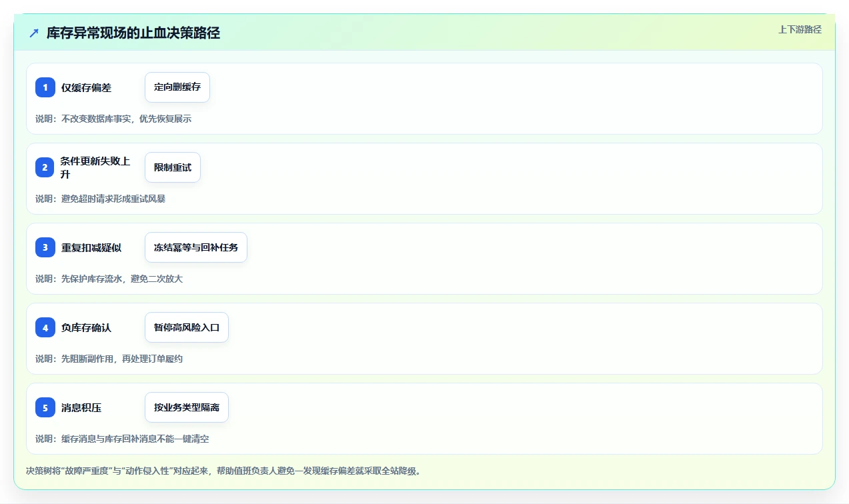Click the footer summary about 决策树
The height and width of the screenshot is (504, 849).
223,471
